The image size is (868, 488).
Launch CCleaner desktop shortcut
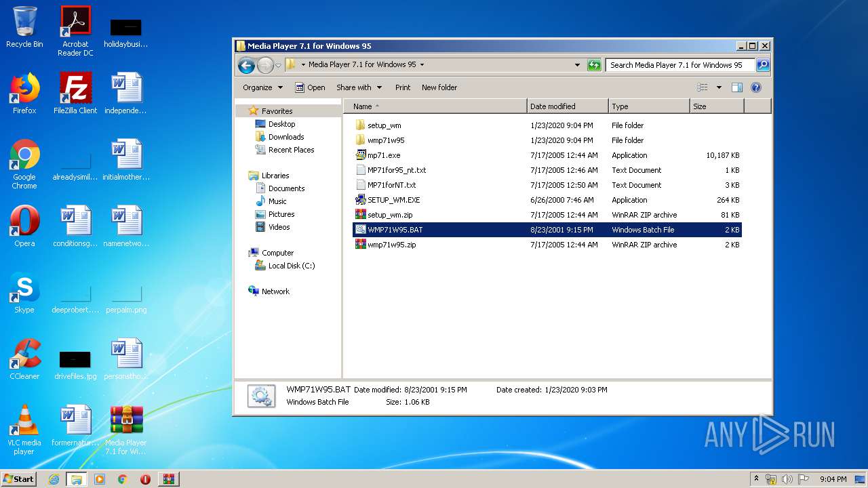24,359
